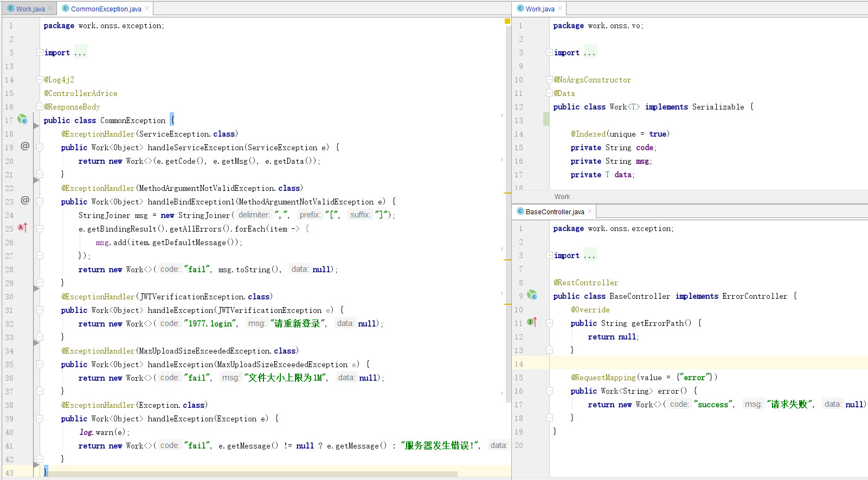Expand the folded imports in CommonException.java
Image resolution: width=868 pixels, height=480 pixels.
(40, 53)
